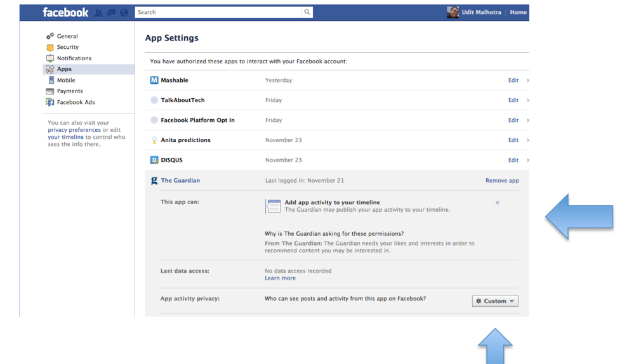Select Apps settings section

click(64, 69)
